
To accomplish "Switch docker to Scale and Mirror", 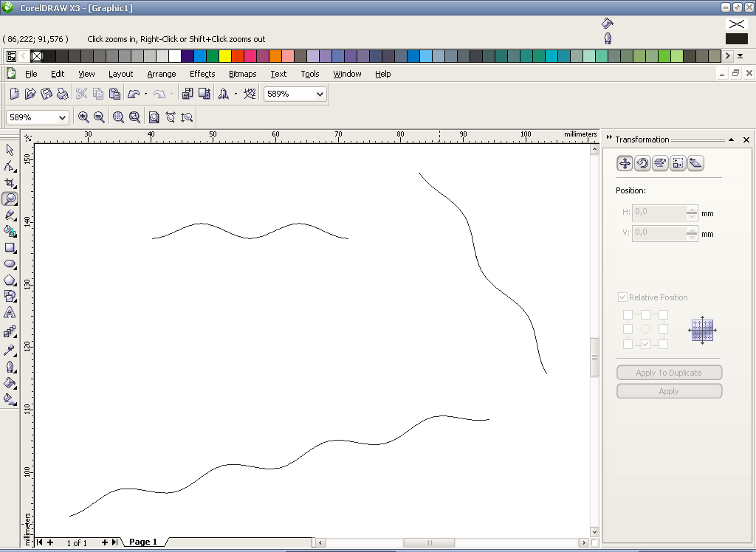I will pos(660,163).
